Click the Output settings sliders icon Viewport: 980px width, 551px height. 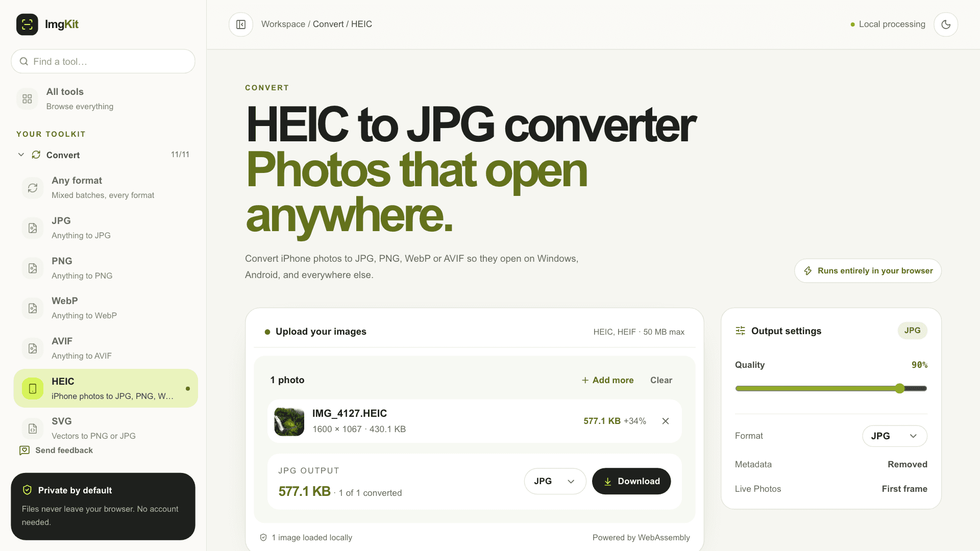point(741,331)
